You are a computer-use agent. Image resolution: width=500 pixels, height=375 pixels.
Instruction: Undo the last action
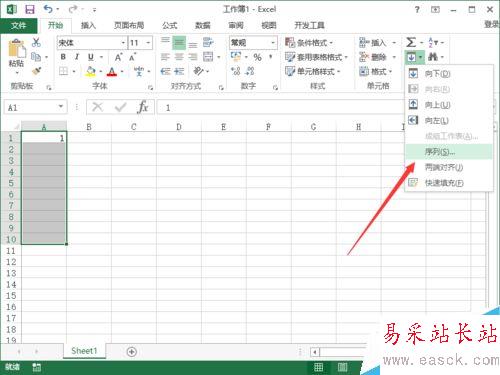(48, 9)
